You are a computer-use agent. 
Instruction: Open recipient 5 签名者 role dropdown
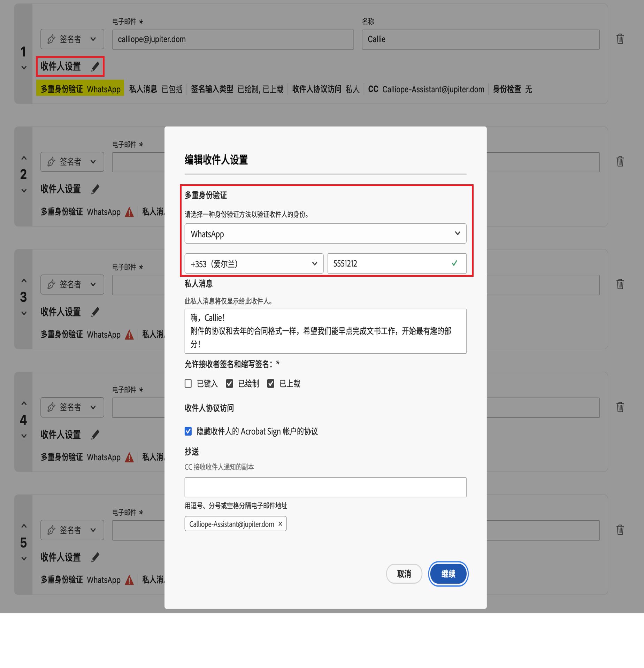click(x=72, y=530)
